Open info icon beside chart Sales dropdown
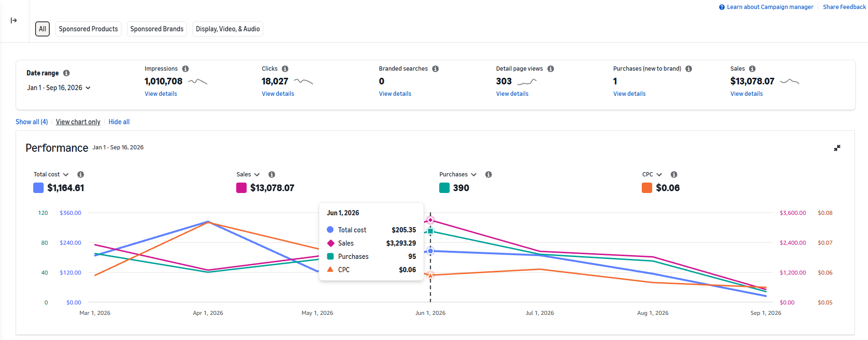868x340 pixels. pos(272,175)
